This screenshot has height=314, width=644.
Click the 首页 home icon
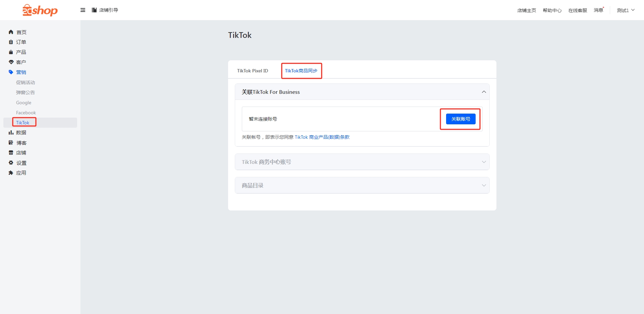[11, 32]
